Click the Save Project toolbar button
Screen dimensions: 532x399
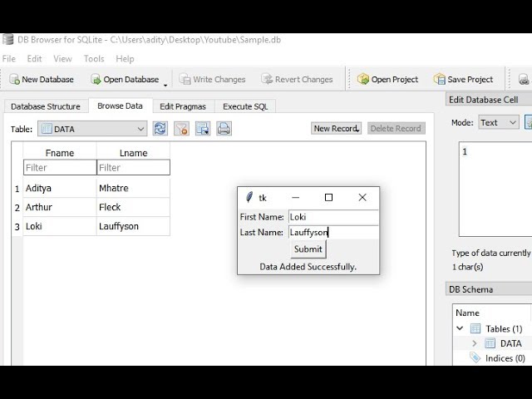point(464,80)
